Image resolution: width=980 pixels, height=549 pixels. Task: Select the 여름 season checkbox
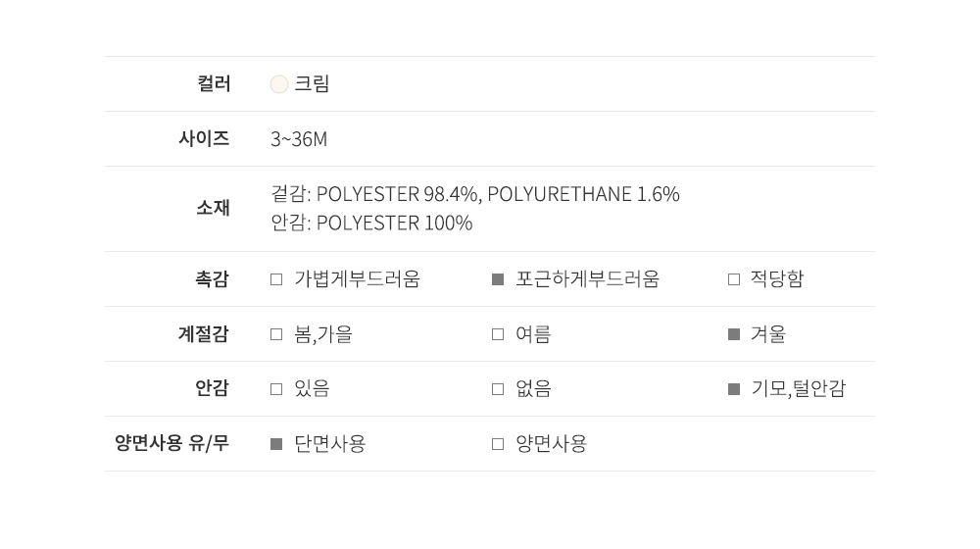(x=498, y=334)
